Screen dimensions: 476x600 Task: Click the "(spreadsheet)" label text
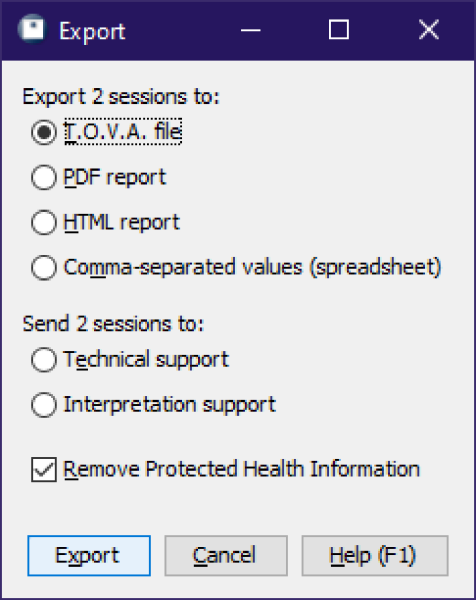tap(375, 267)
